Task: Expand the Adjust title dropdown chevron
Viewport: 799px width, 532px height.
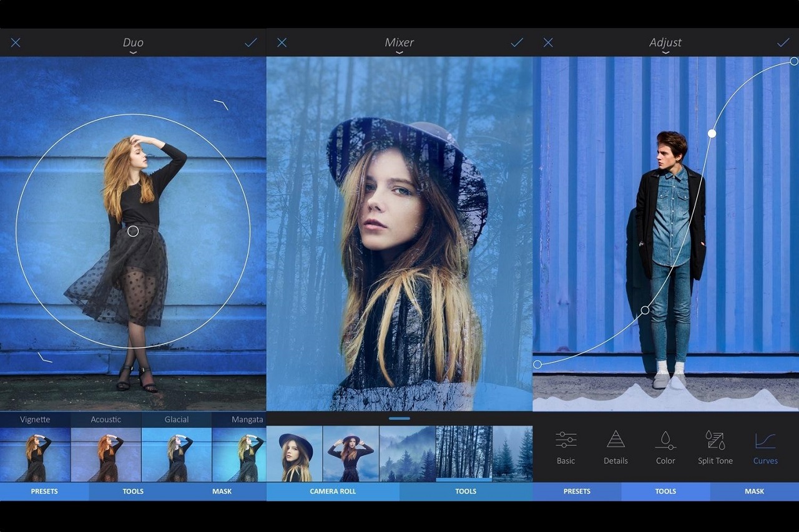Action: (x=665, y=53)
